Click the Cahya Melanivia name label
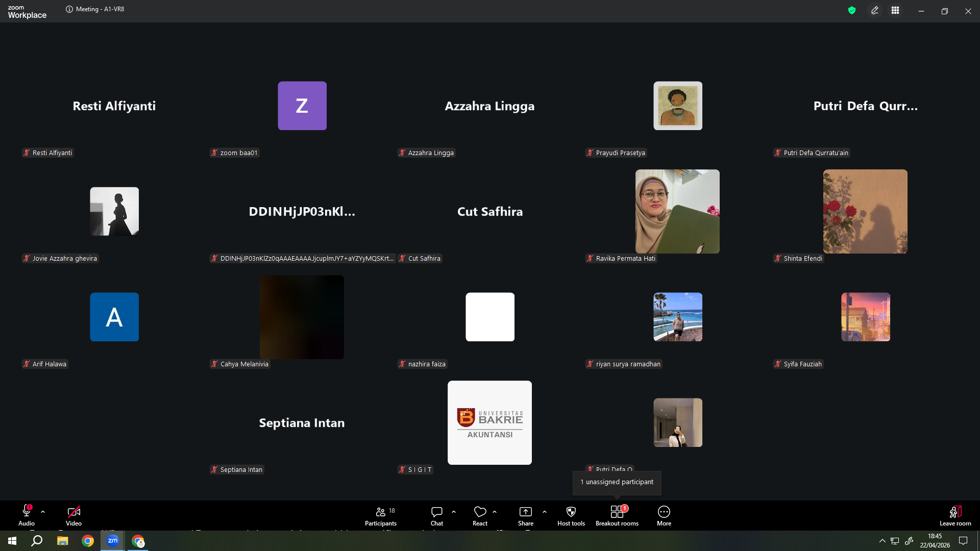This screenshot has height=551, width=980. [x=240, y=364]
